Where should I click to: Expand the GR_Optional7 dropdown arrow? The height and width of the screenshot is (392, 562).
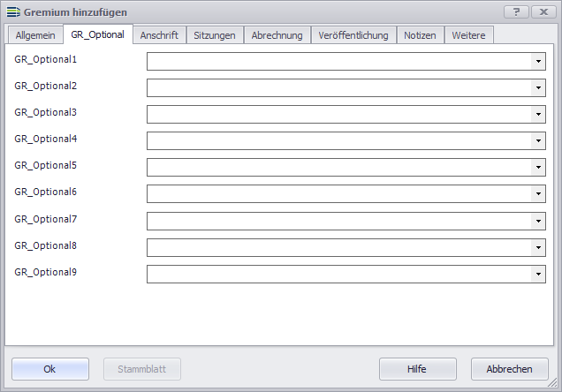537,221
